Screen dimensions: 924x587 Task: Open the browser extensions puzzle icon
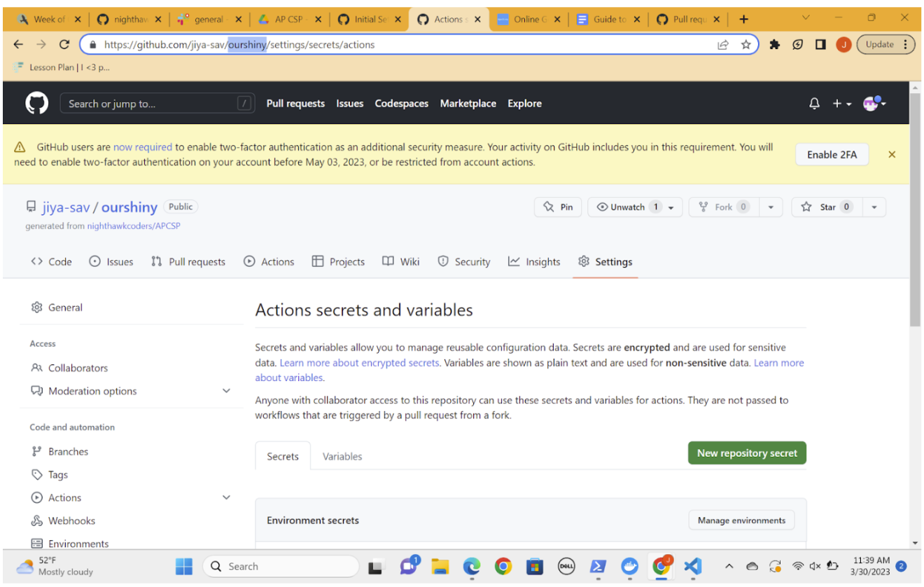click(x=775, y=45)
